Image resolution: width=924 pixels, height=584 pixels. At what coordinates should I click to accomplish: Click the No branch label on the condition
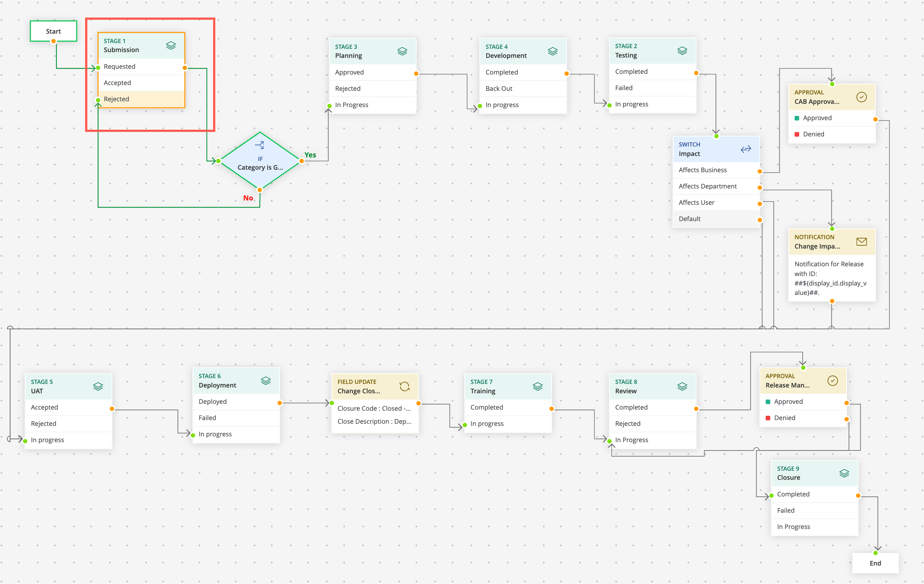click(248, 198)
